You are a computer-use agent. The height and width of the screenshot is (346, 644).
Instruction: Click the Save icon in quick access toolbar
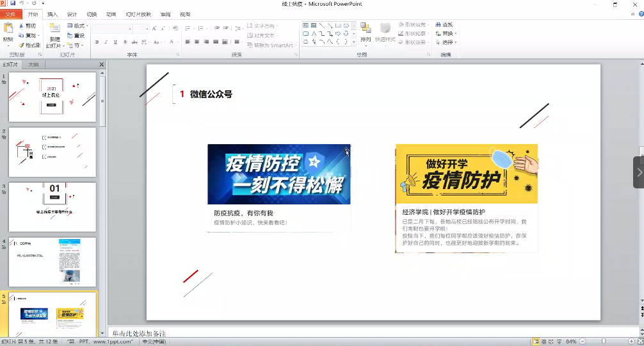[12, 4]
